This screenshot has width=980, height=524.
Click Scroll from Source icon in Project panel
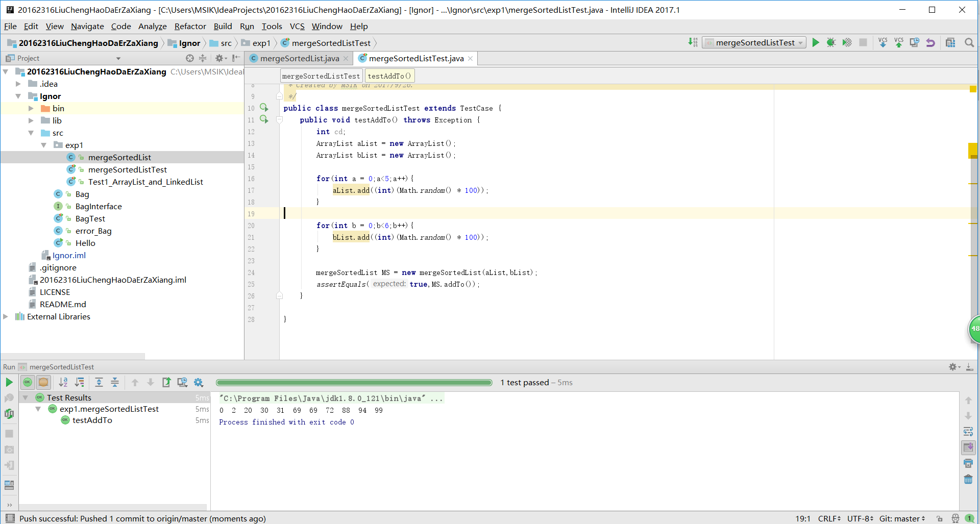point(190,58)
